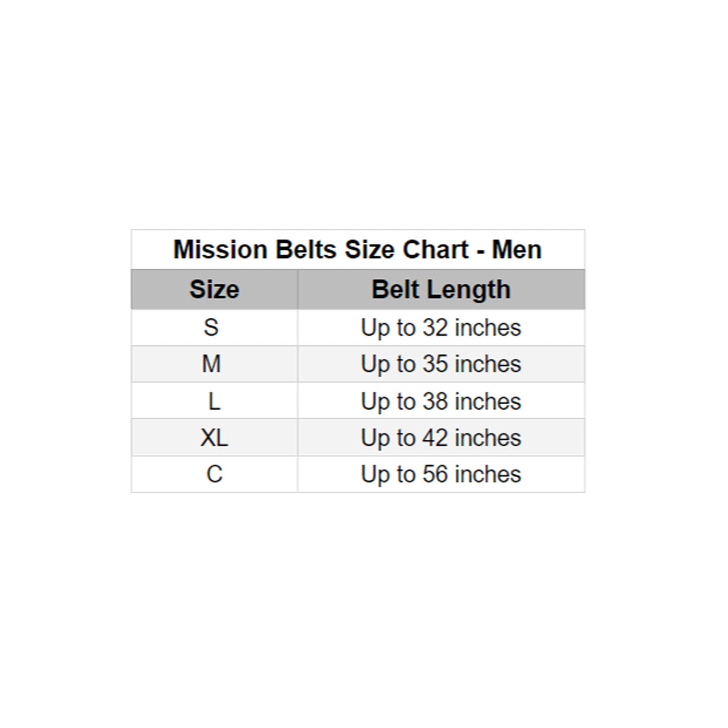
Task: Select the 'Up to 38 inches' cell
Action: 441,401
